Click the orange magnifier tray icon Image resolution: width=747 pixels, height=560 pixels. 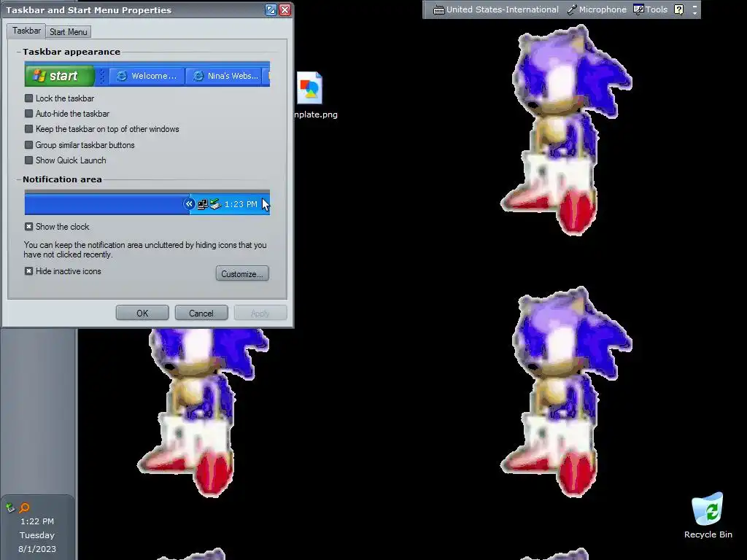pyautogui.click(x=24, y=507)
